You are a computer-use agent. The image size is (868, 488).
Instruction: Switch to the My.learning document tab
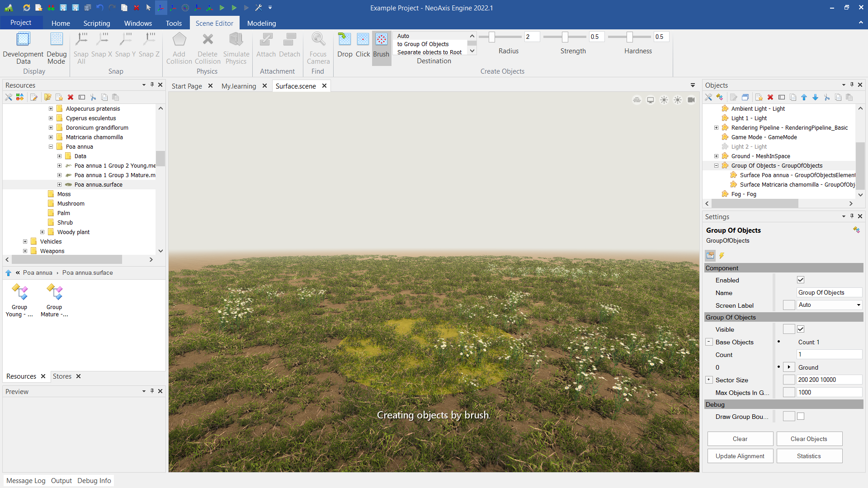point(239,86)
